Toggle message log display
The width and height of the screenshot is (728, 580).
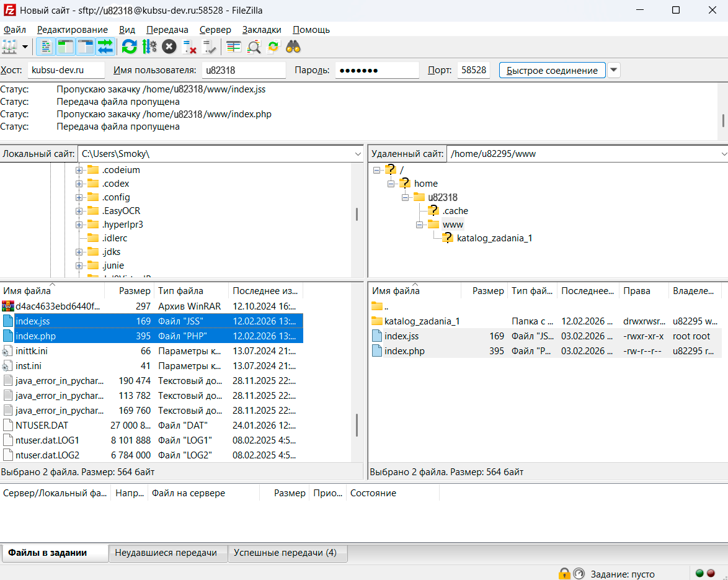46,47
